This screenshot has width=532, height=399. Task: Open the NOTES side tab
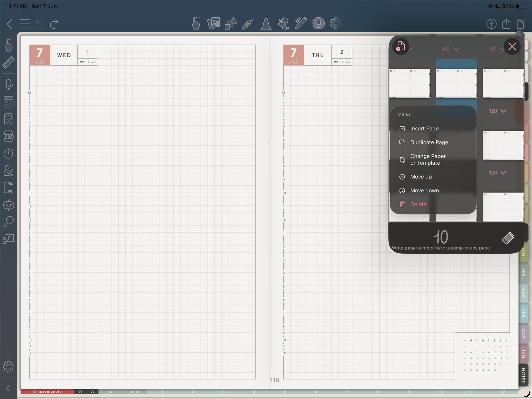(523, 375)
